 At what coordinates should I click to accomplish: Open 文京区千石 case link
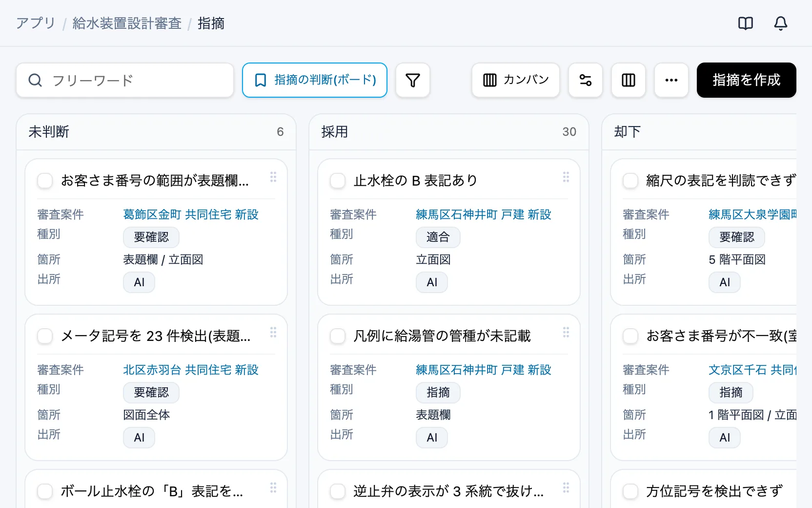[x=752, y=370]
